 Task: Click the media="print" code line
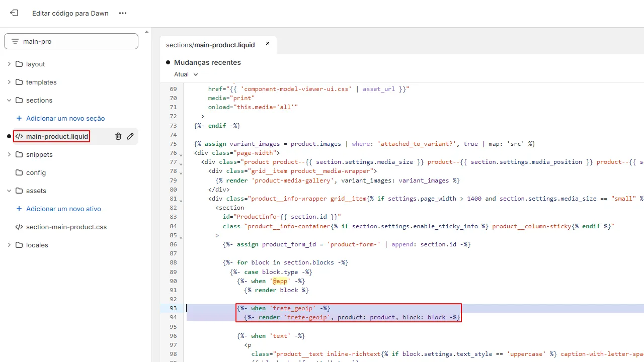point(231,98)
